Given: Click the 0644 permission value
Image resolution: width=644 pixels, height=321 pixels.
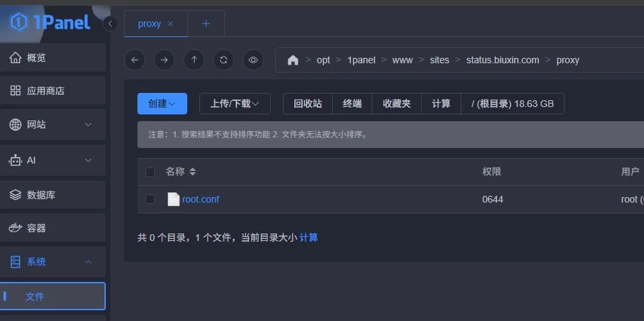Looking at the screenshot, I should (x=492, y=199).
